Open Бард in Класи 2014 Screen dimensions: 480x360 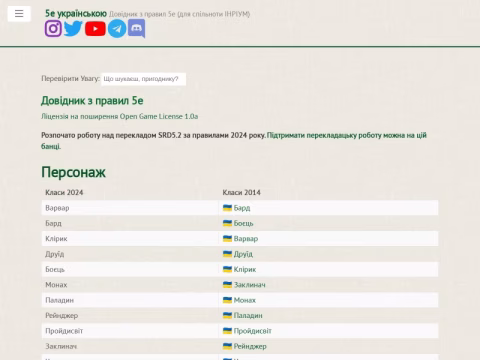point(242,208)
